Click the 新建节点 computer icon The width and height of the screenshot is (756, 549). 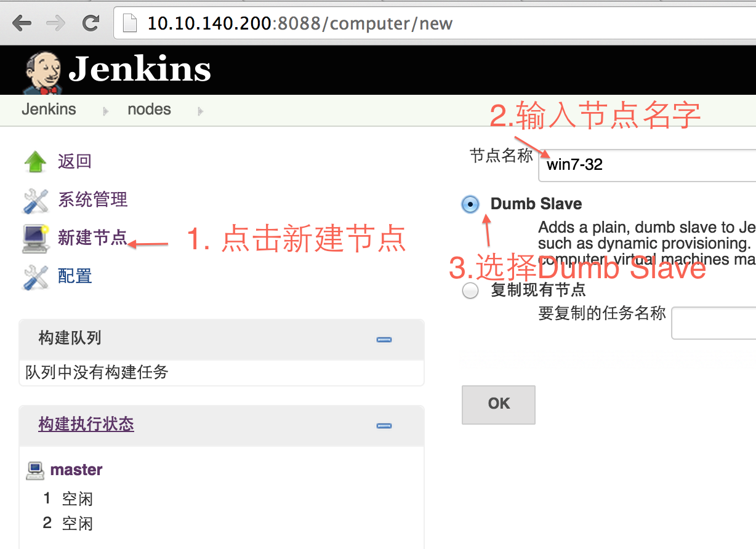tap(35, 239)
